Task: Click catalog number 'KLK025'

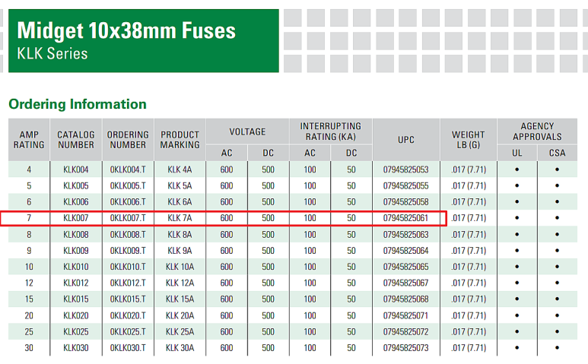Action: 76,332
